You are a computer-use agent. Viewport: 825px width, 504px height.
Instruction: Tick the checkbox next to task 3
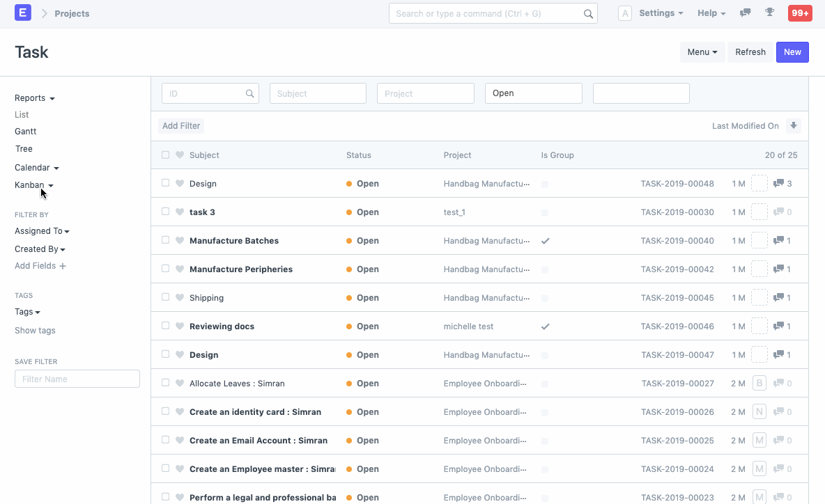tap(165, 212)
